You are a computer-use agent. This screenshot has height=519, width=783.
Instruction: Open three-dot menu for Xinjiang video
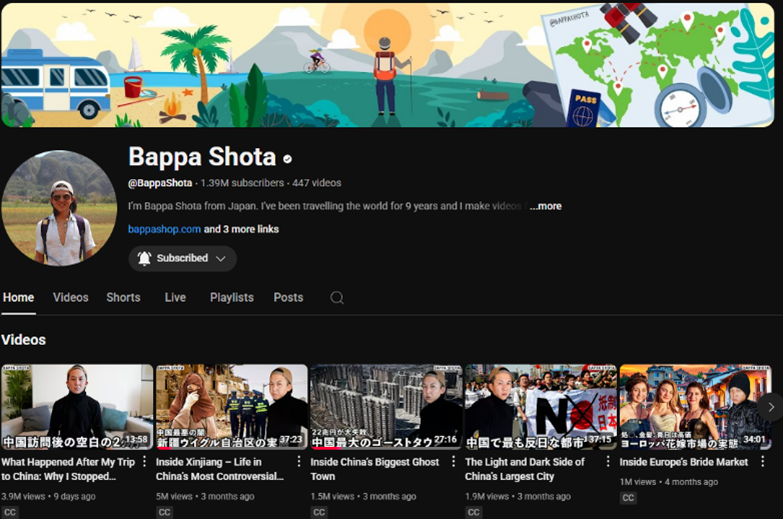299,462
